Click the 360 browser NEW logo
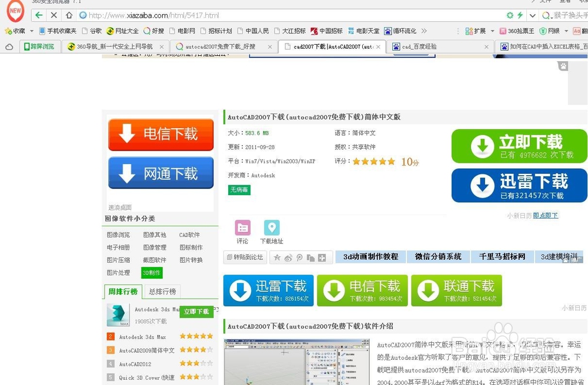Screen dimensions: 588x385 tap(15, 11)
